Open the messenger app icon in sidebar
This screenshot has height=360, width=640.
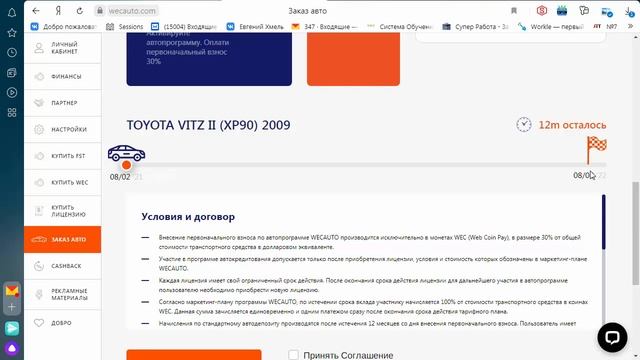[12, 328]
